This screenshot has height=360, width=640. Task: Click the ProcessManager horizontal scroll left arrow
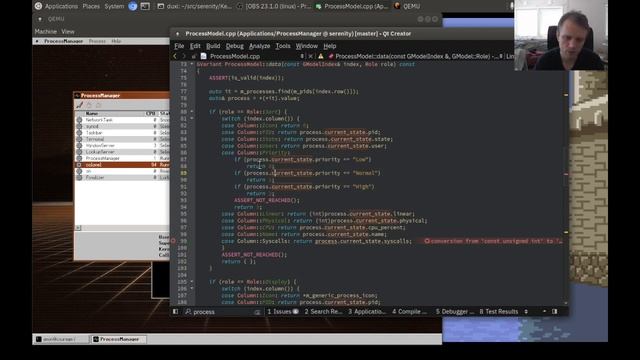[78, 228]
